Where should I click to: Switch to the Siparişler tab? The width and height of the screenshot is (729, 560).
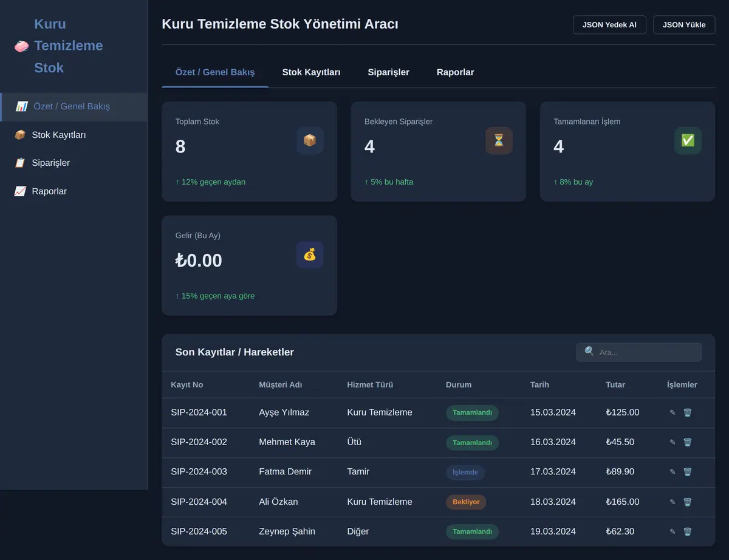click(388, 72)
